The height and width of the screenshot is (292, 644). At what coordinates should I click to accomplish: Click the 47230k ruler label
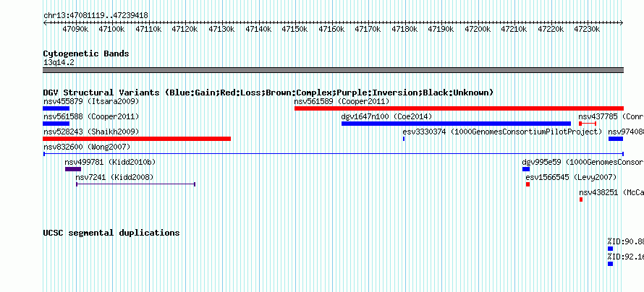pos(587,29)
